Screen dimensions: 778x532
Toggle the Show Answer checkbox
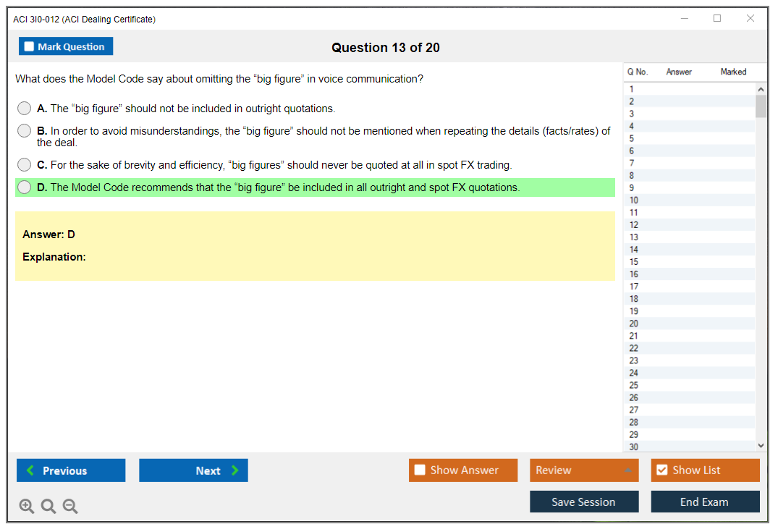420,470
